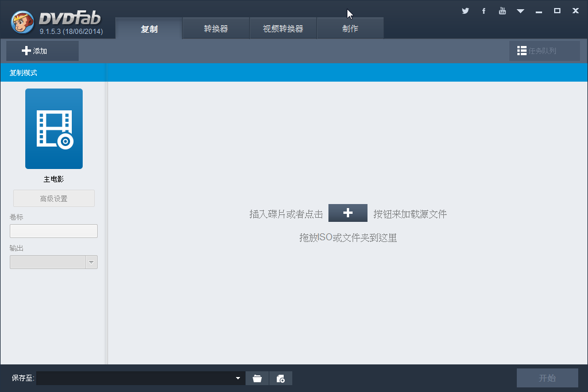
Task: Minimize the DVDFab window
Action: tap(539, 11)
